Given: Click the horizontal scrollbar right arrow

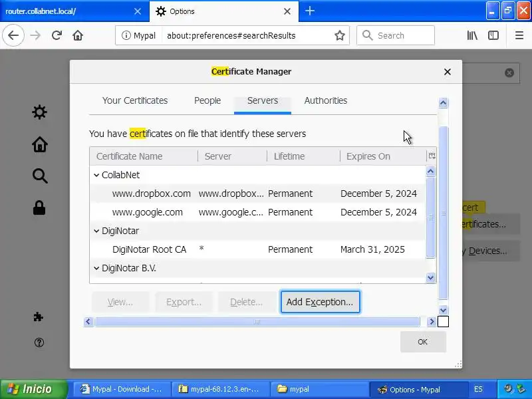Looking at the screenshot, I should [432, 322].
